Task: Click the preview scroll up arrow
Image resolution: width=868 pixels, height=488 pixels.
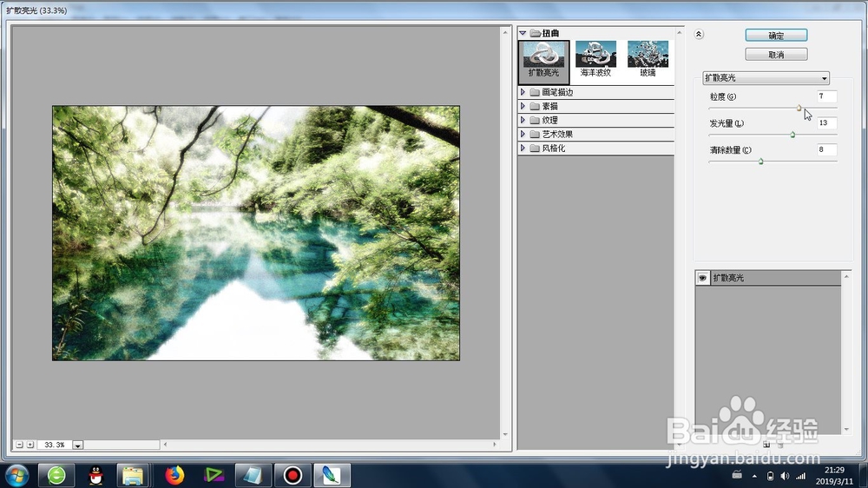Action: point(505,33)
